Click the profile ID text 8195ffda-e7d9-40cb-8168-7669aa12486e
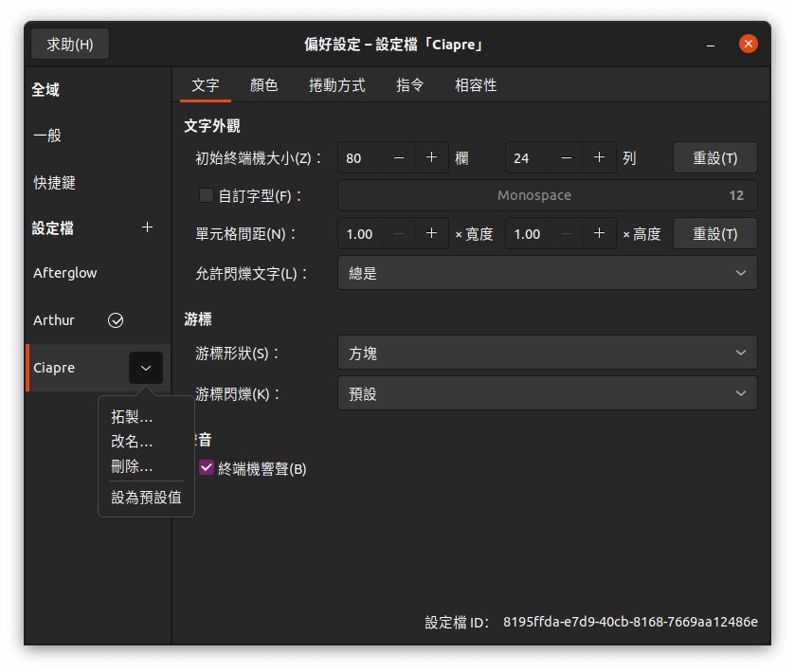The width and height of the screenshot is (795, 672). click(630, 622)
